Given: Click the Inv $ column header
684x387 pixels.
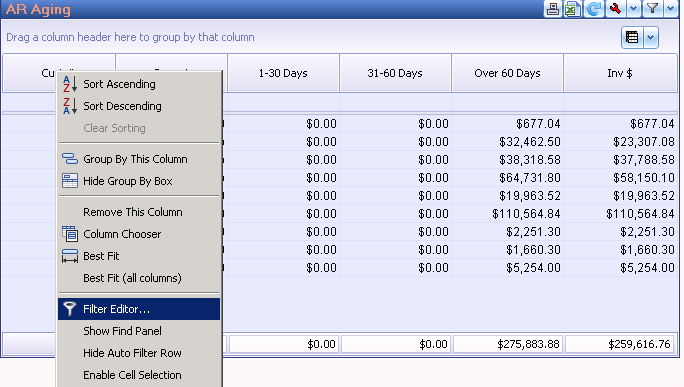Looking at the screenshot, I should pyautogui.click(x=620, y=73).
